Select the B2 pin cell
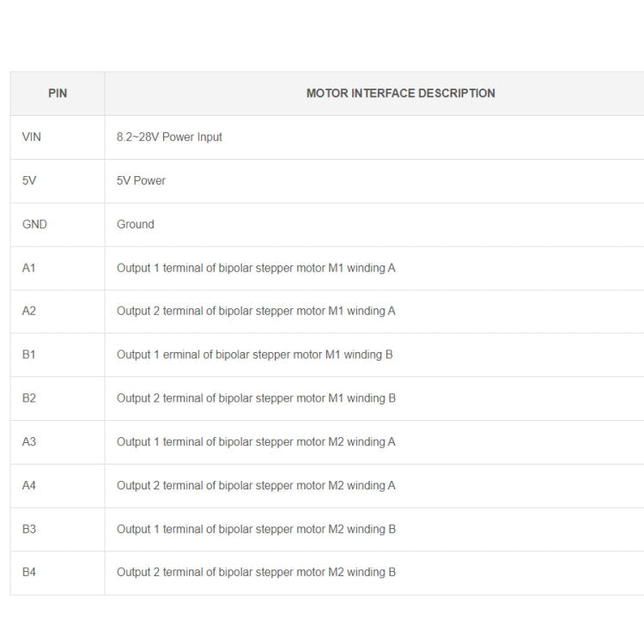Image resolution: width=644 pixels, height=644 pixels. (29, 398)
